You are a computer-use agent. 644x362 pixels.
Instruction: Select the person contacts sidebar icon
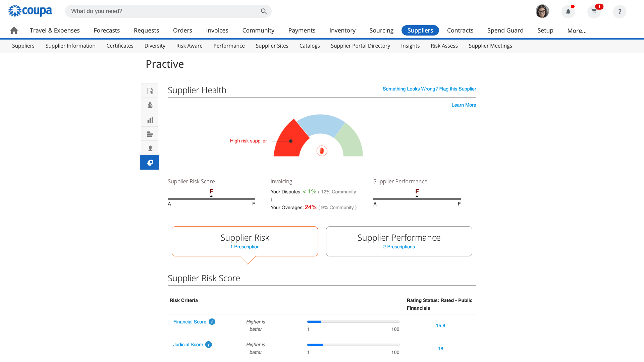(150, 148)
